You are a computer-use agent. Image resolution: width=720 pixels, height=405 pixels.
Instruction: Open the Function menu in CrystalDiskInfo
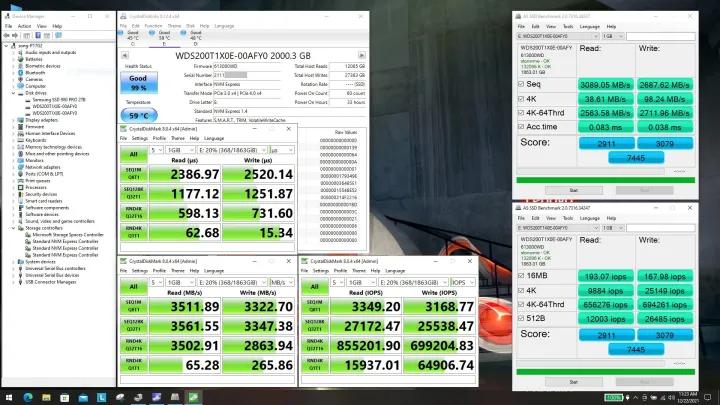153,26
